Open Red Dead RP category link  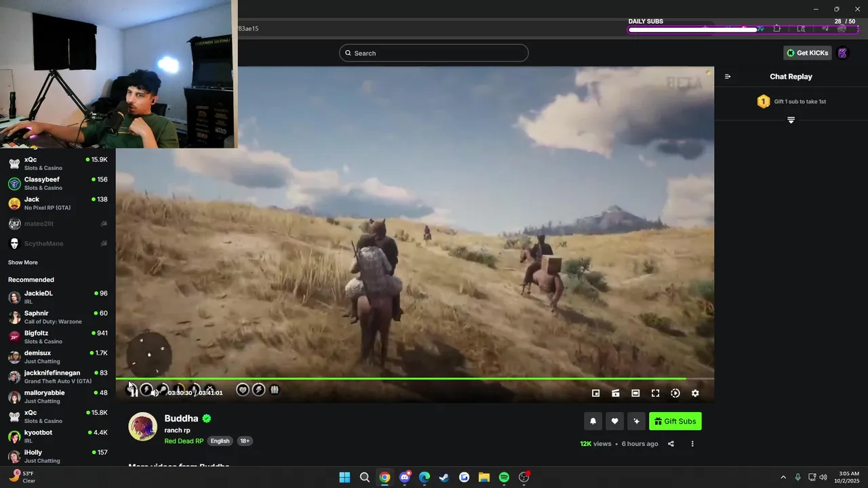click(184, 441)
